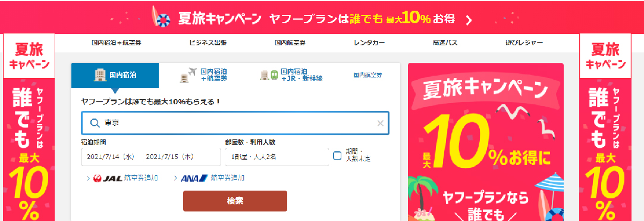644x221 pixels.
Task: Open the ビジネス出張 menu item
Action: [x=208, y=42]
